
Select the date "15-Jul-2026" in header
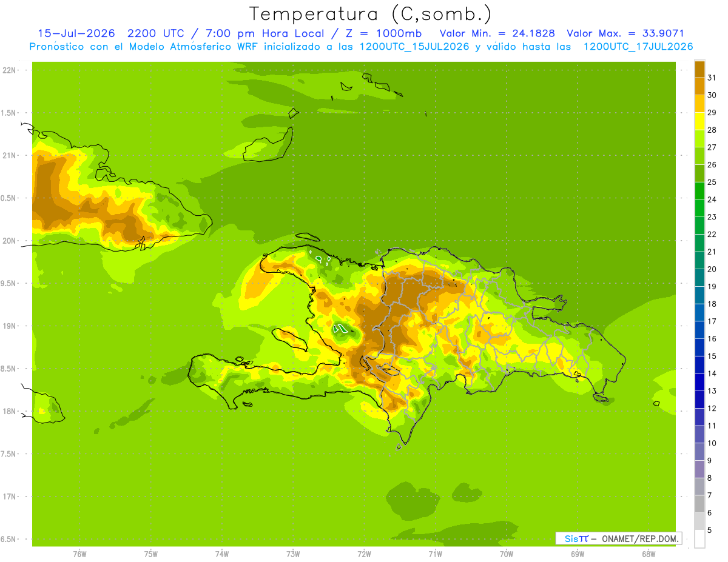[x=76, y=33]
